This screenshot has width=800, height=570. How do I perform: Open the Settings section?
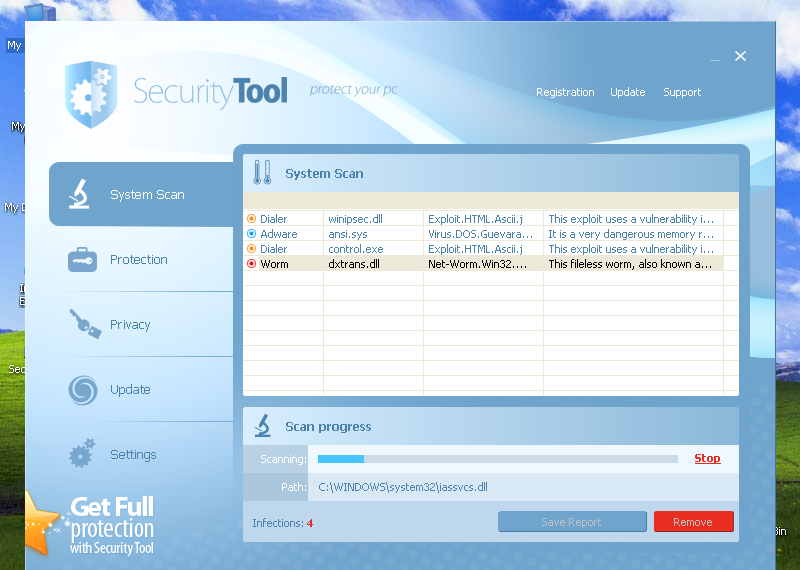click(141, 454)
